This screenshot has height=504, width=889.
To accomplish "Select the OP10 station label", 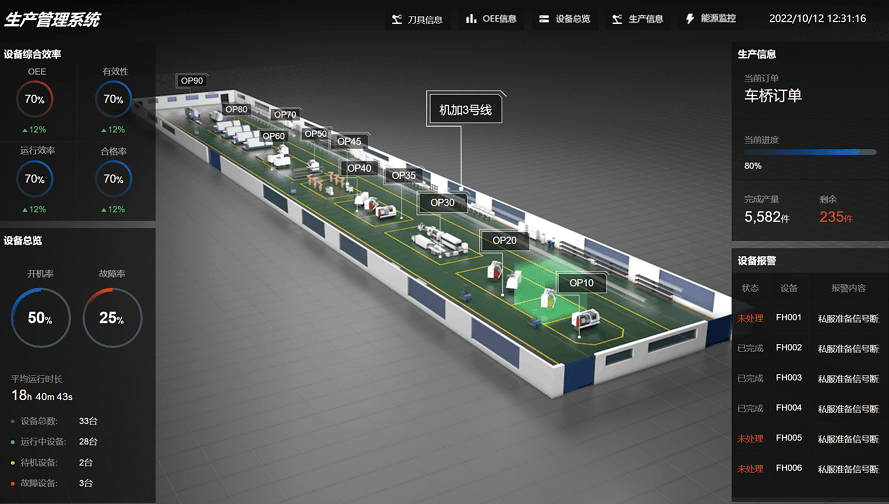I will [x=581, y=283].
